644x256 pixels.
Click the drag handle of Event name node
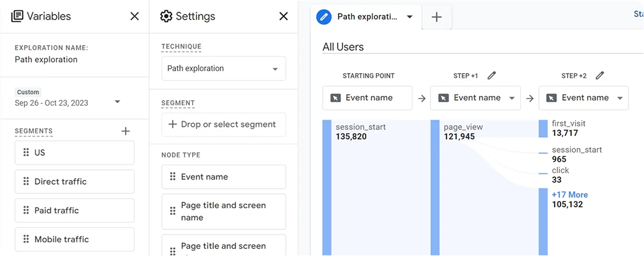pos(173,177)
